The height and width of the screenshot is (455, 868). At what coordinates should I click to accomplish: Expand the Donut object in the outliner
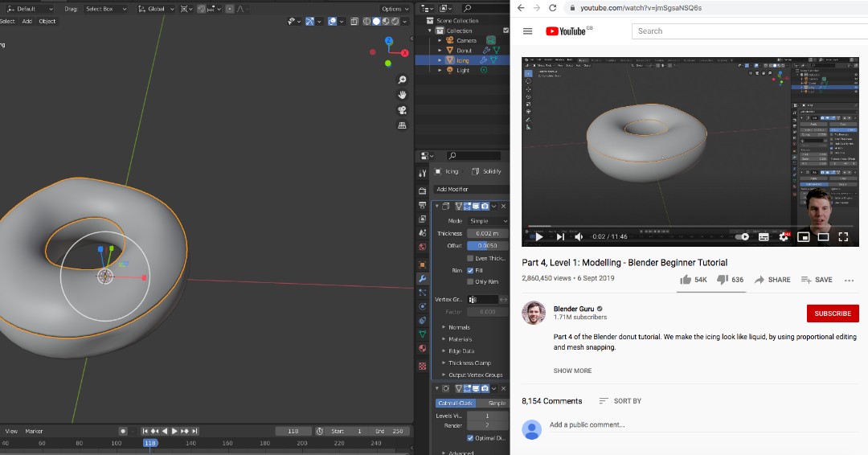(x=440, y=51)
